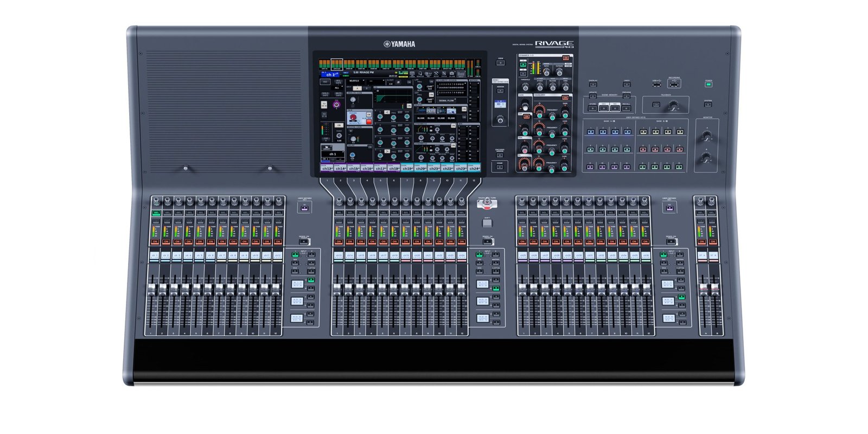Toggle Sends On Fader in center bay
The width and height of the screenshot is (868, 434).
(487, 241)
